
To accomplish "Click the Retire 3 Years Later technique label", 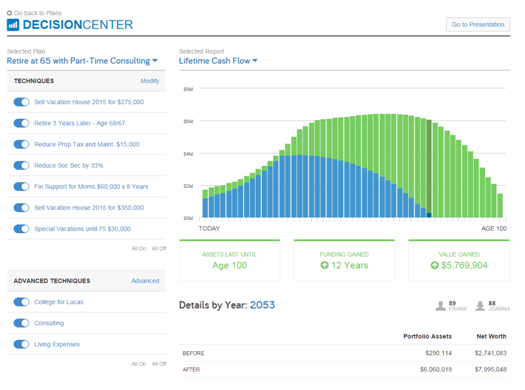I will pyautogui.click(x=80, y=123).
